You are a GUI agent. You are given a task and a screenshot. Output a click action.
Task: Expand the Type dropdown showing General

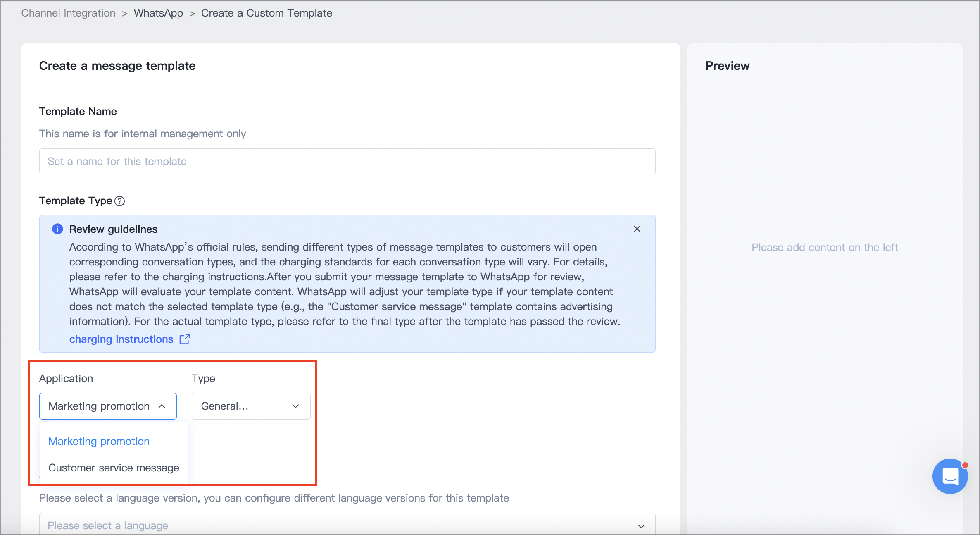pyautogui.click(x=251, y=406)
